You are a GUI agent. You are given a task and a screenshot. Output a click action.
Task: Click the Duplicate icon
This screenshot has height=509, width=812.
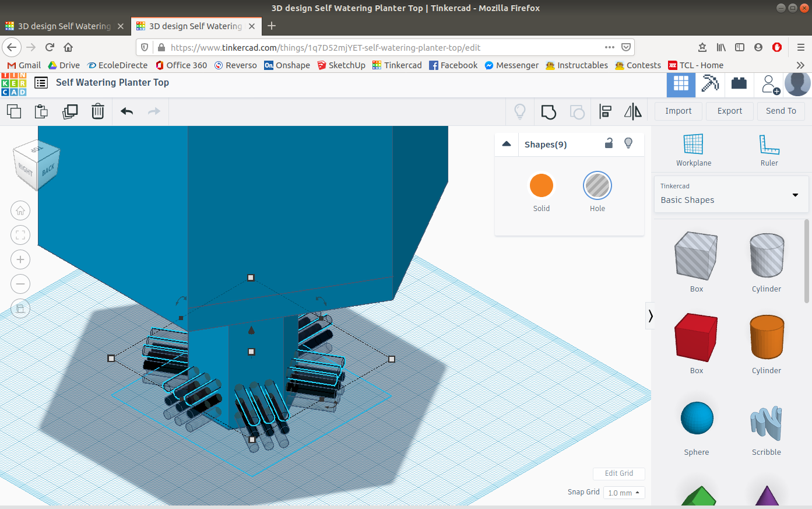(70, 111)
